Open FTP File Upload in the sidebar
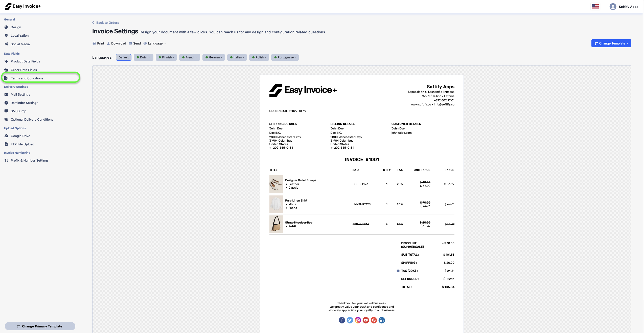Viewport: 644px width, 333px height. click(x=22, y=144)
